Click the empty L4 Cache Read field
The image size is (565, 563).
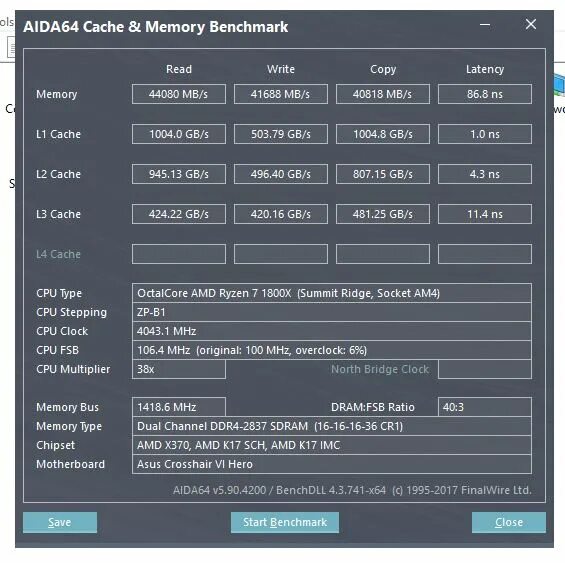click(x=179, y=254)
